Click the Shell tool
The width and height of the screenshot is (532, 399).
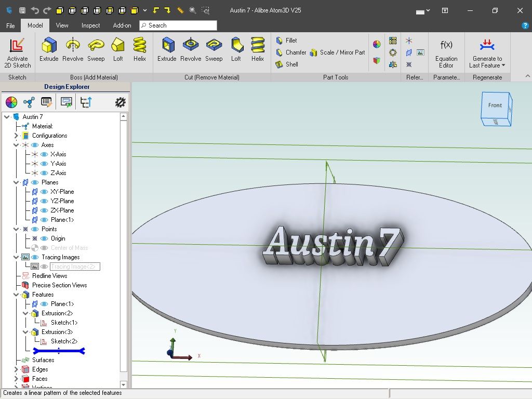click(287, 64)
